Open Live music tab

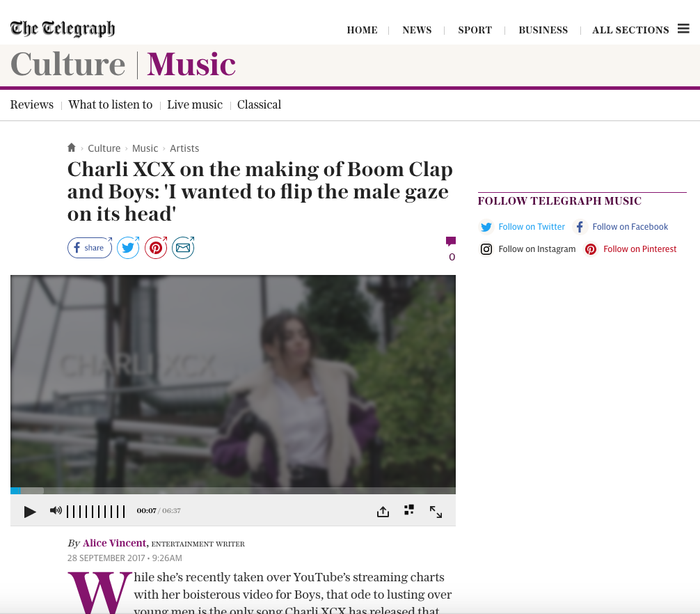(195, 104)
